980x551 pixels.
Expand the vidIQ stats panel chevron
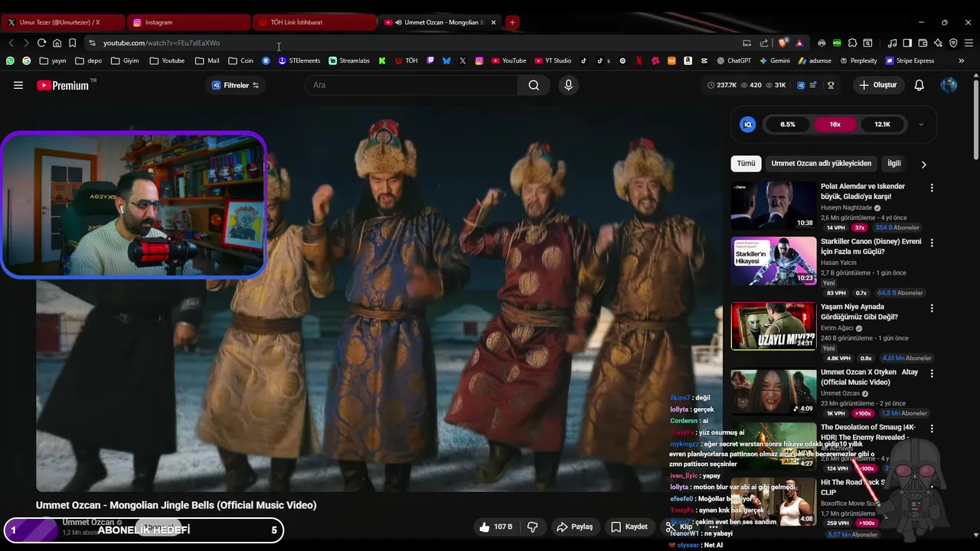click(x=921, y=124)
